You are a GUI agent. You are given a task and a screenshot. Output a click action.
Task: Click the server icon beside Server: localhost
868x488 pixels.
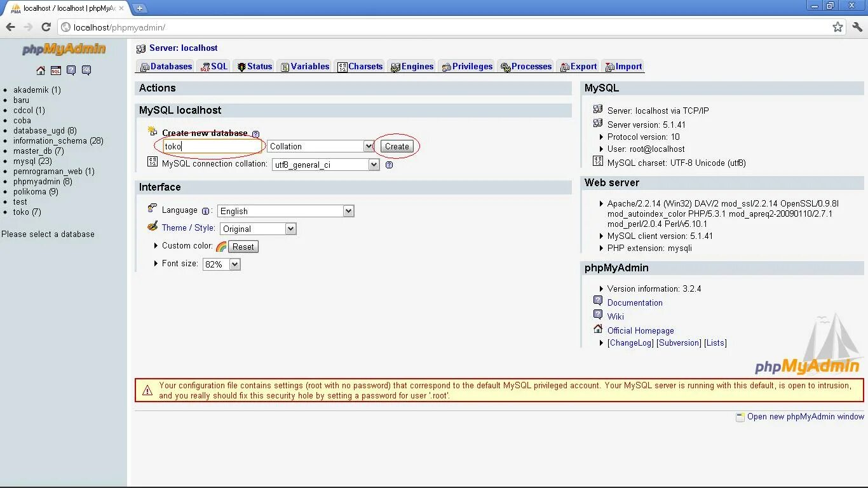(141, 48)
